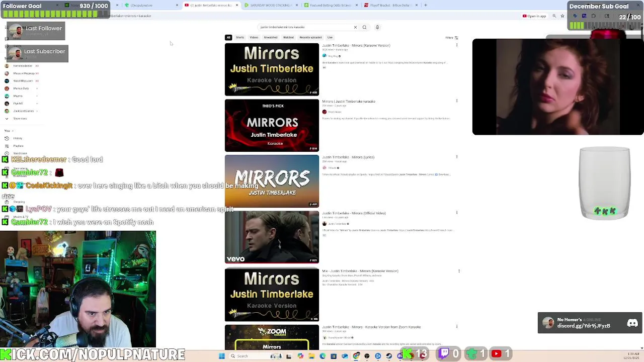
Task: Open the Theo's Pick Mirrors karaoke thumbnail
Action: point(272,125)
